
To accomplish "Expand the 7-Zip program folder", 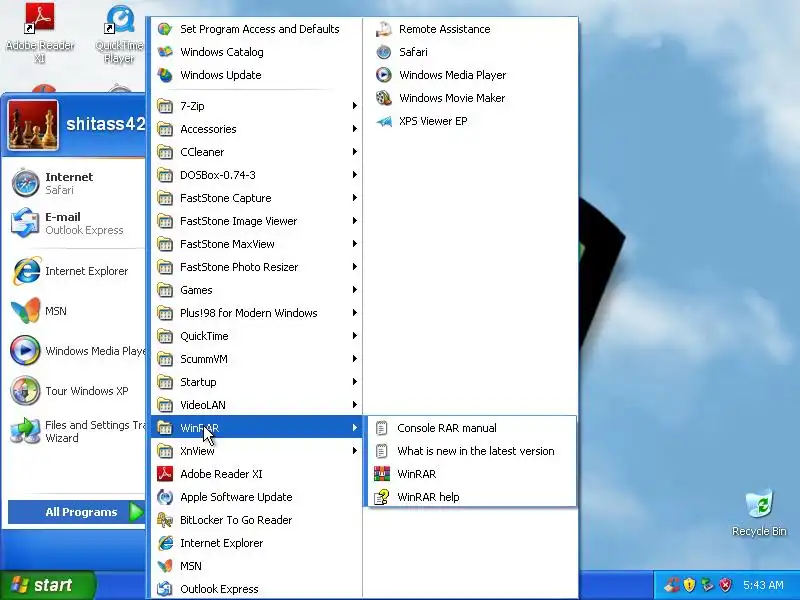I will (256, 106).
